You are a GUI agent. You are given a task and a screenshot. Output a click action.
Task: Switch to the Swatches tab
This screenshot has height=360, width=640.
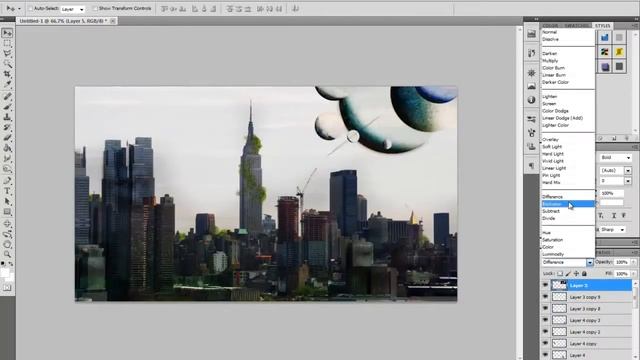tap(576, 26)
